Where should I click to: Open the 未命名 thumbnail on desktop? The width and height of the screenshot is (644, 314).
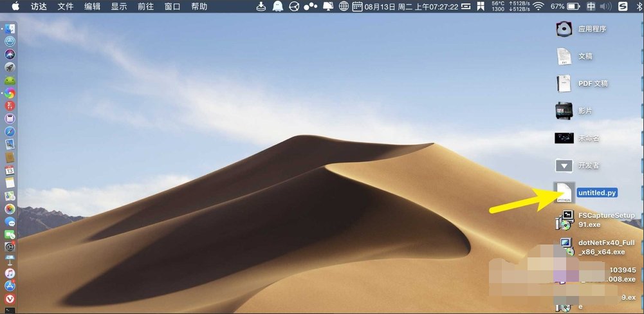(x=564, y=138)
